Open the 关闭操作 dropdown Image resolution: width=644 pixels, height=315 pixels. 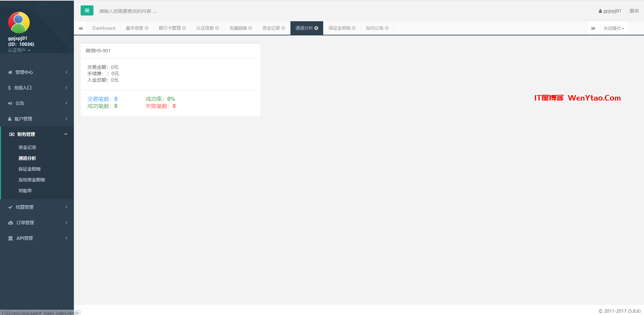click(x=614, y=28)
